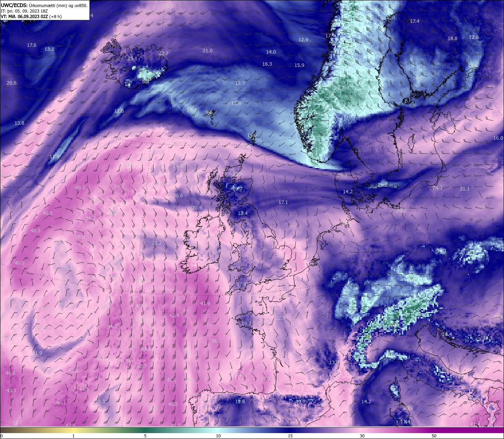The image size is (504, 439).
Task: Click the map value 17.6
Action: click(x=31, y=45)
